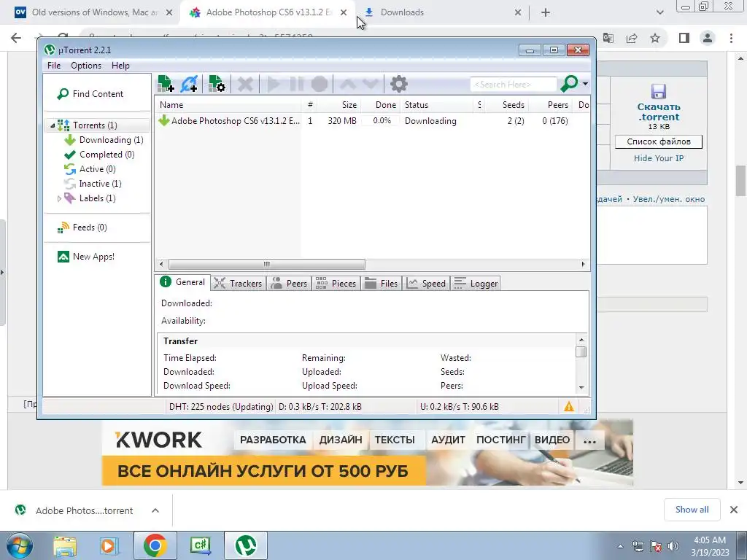The height and width of the screenshot is (560, 747).
Task: Click the DHT nodes status bar entry
Action: click(221, 407)
